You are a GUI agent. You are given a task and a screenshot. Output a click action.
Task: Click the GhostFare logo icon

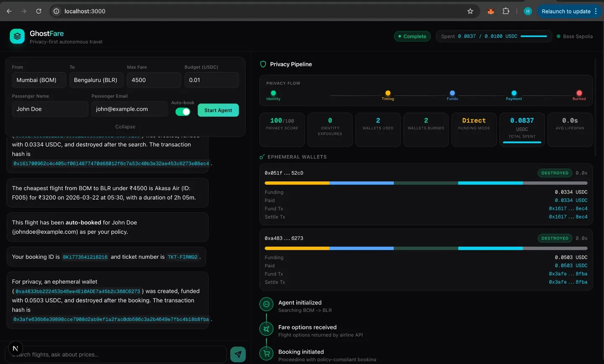pos(17,36)
